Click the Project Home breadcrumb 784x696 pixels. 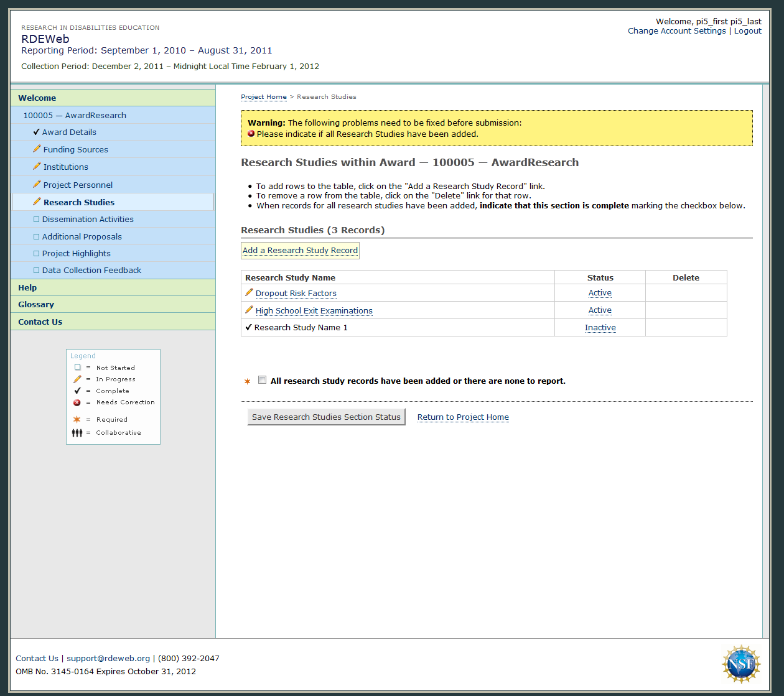[x=264, y=97]
